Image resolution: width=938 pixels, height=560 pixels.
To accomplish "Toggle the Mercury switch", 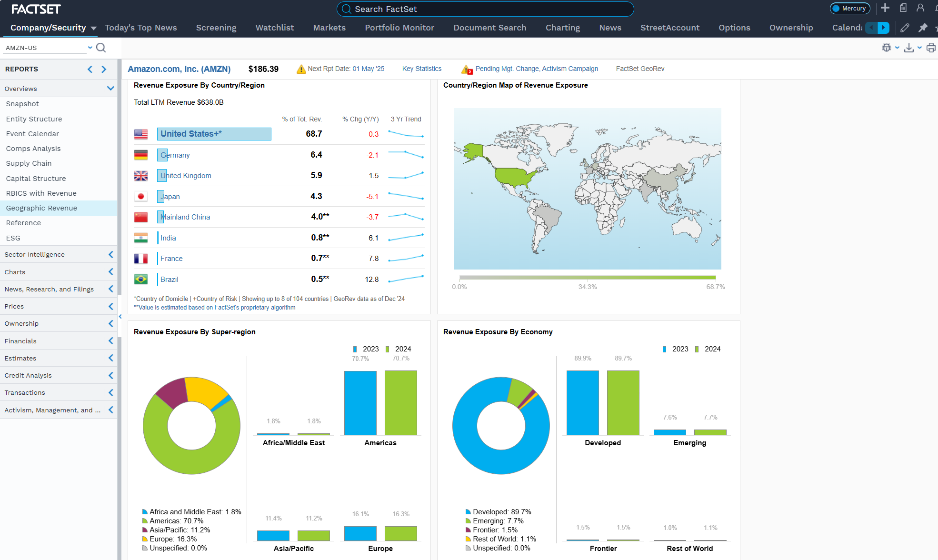I will [x=850, y=9].
